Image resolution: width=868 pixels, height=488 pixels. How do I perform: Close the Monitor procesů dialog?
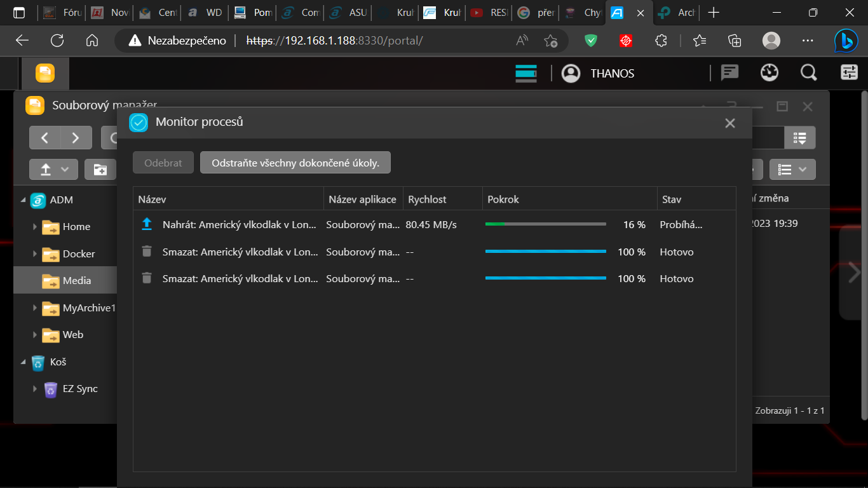(730, 123)
